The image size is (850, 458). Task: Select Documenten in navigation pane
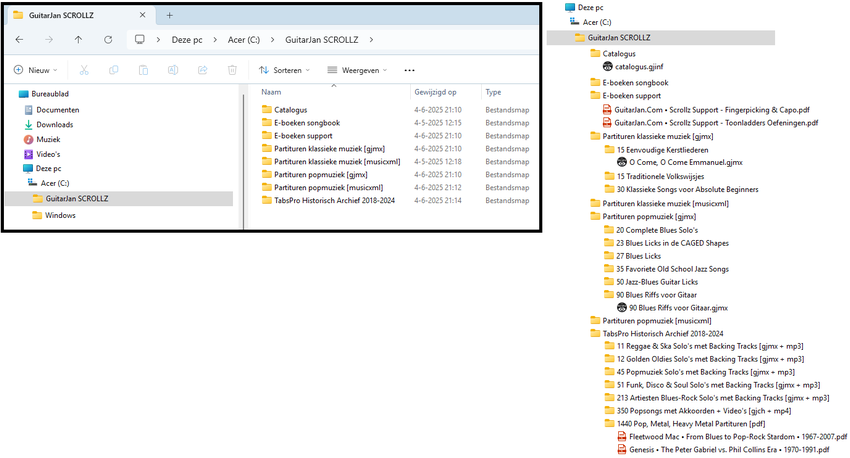[51, 109]
